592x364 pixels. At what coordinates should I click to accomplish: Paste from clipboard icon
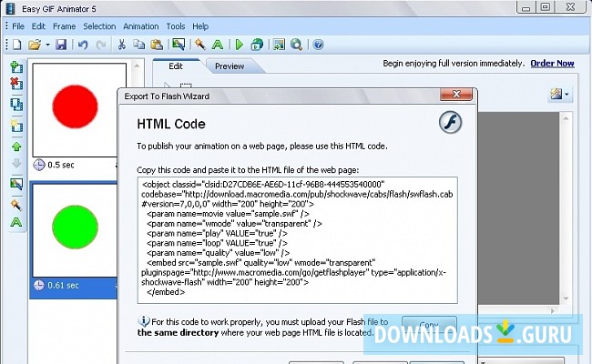(157, 45)
